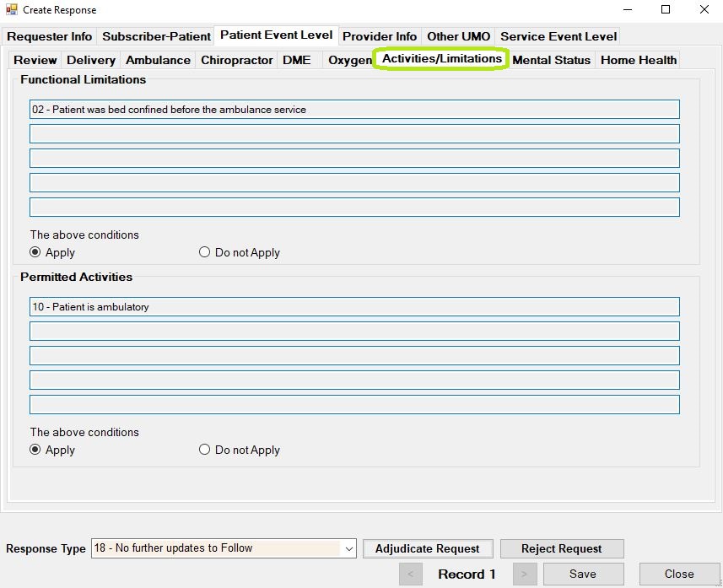Viewport: 723px width, 588px height.
Task: Switch to the Review sub-tab
Action: 35,60
